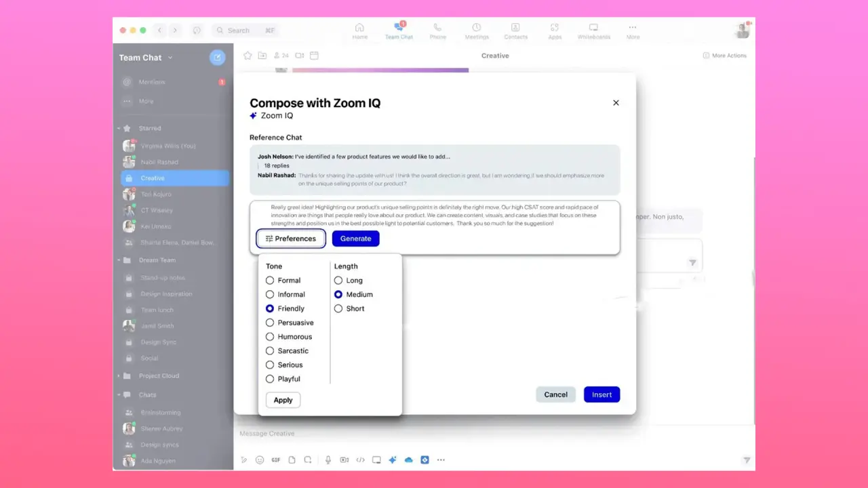868x488 pixels.
Task: Choose the Short length option
Action: click(338, 309)
